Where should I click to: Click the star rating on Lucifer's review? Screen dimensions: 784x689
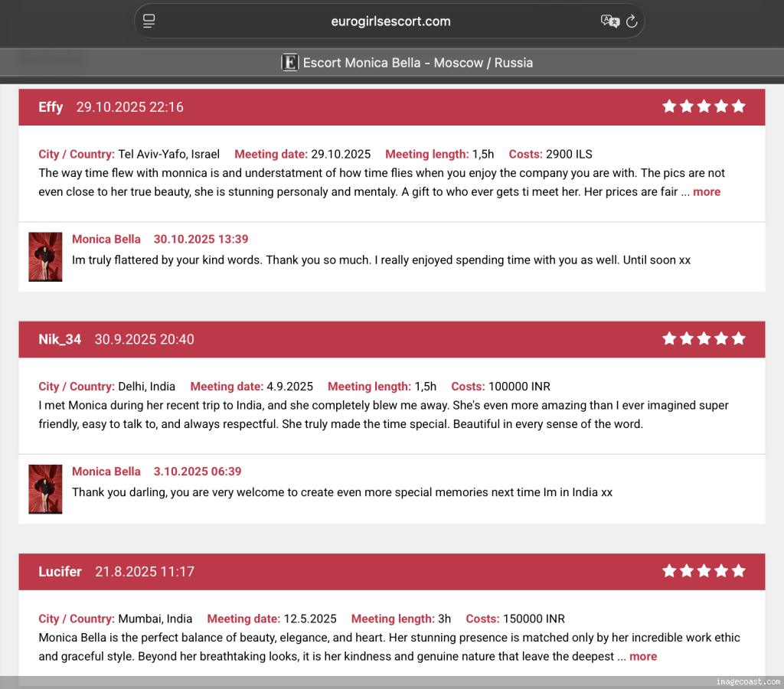704,570
